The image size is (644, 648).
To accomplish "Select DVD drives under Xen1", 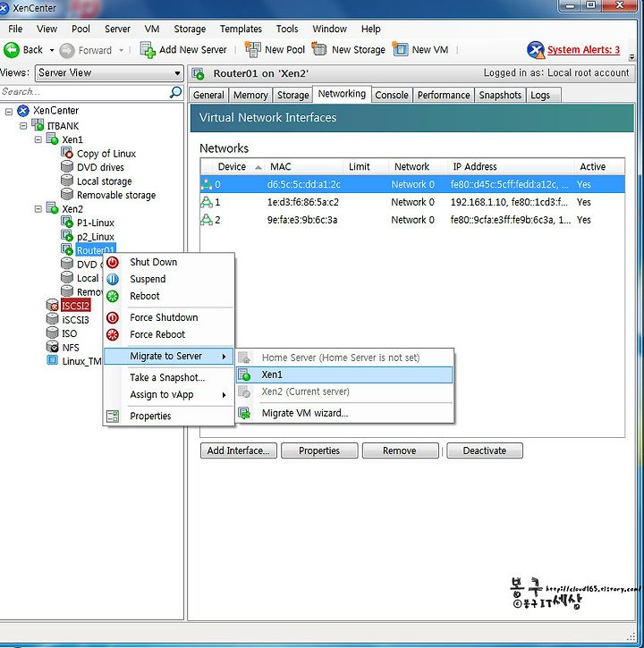I will tap(100, 167).
